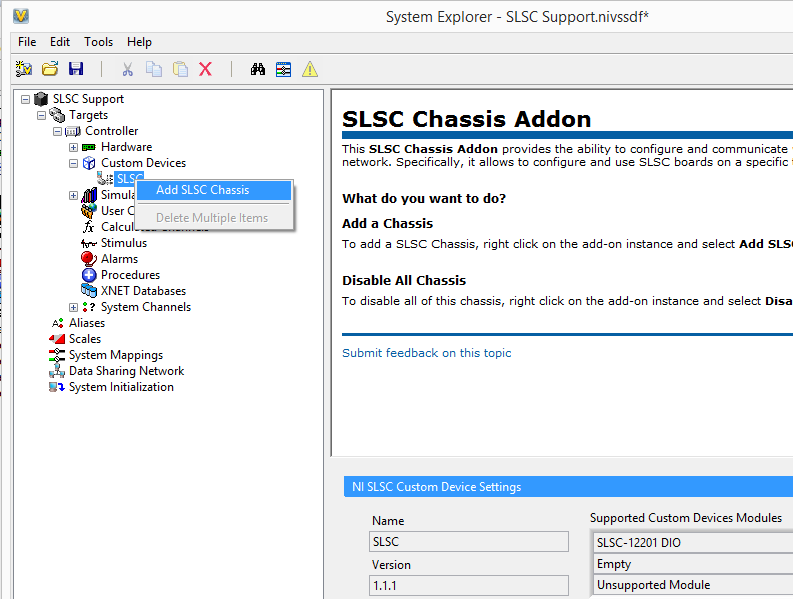Screen dimensions: 793x599
Task: Click the System Channels icon
Action: [x=89, y=307]
